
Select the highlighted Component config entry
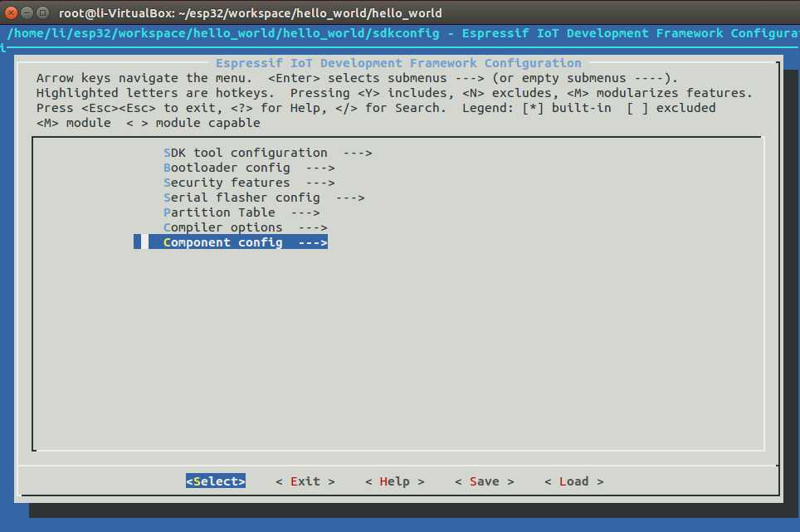231,242
